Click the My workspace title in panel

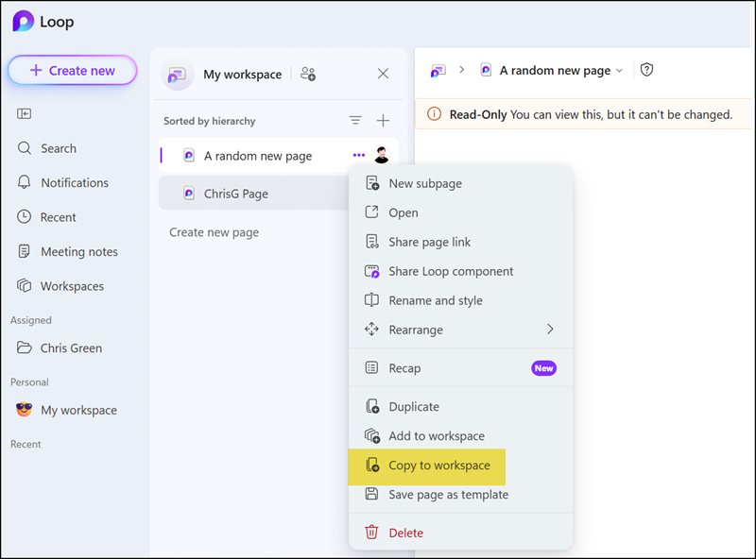243,75
